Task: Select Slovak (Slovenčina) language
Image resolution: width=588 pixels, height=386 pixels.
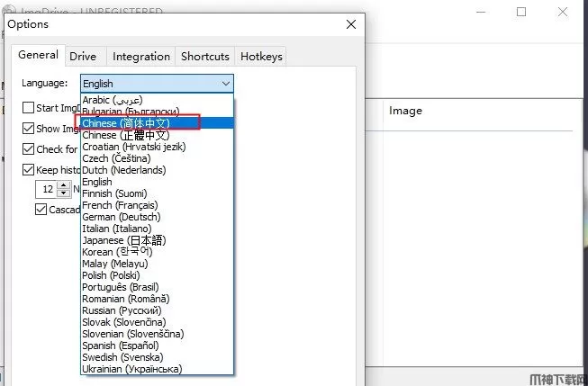Action: 157,322
